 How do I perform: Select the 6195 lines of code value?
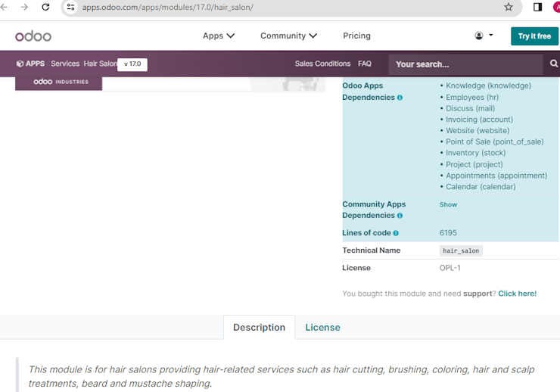pos(448,233)
